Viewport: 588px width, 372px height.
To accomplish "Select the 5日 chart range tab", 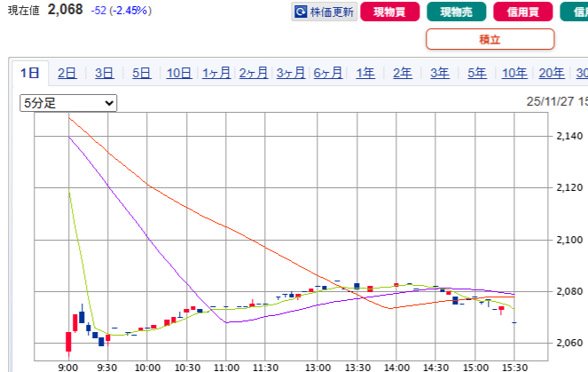I will pos(141,74).
